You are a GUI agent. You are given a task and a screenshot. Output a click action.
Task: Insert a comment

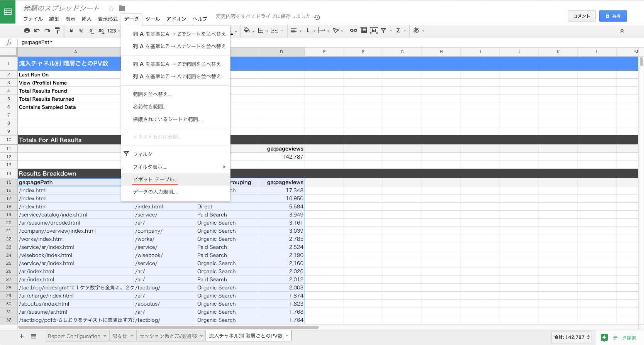pyautogui.click(x=364, y=30)
